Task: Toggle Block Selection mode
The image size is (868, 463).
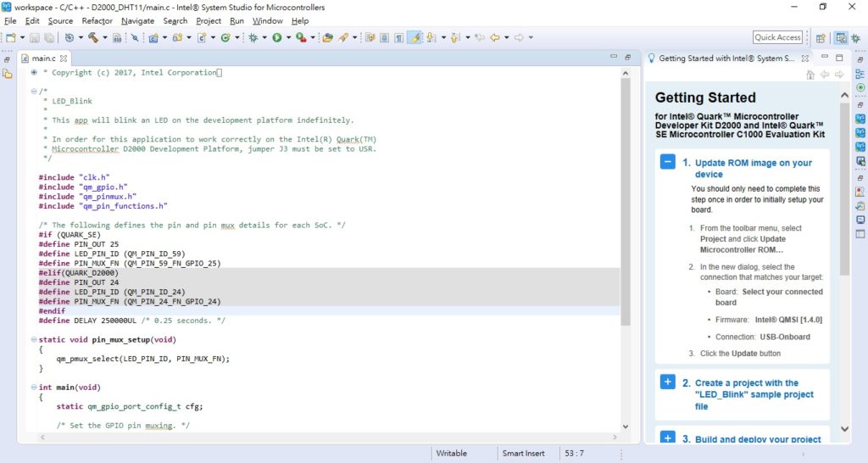Action: tap(384, 37)
